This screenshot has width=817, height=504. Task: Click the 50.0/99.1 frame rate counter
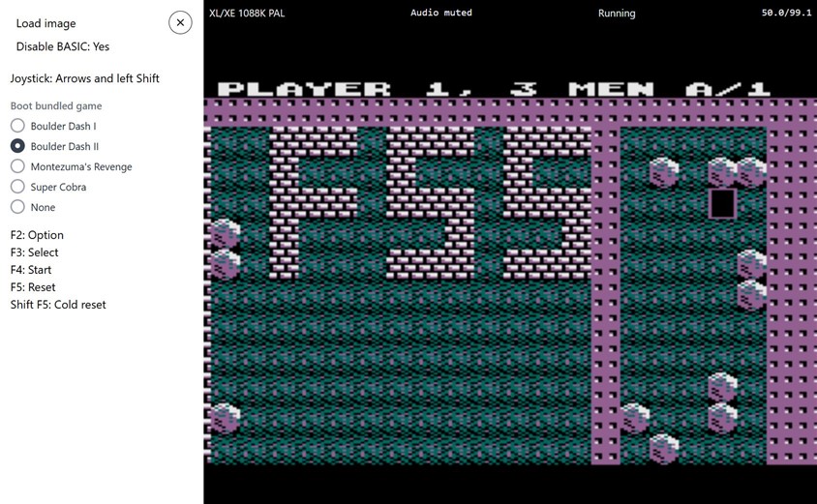[x=786, y=14]
